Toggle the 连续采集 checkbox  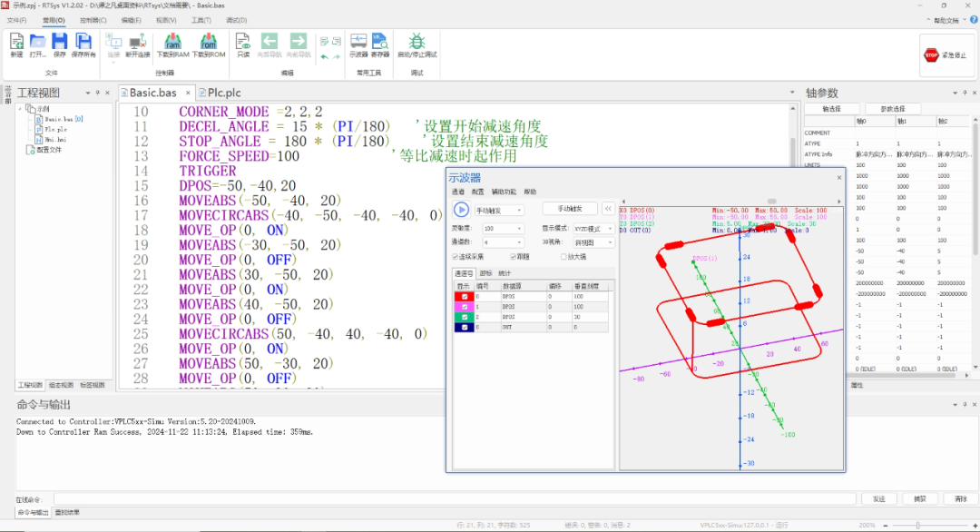click(455, 257)
